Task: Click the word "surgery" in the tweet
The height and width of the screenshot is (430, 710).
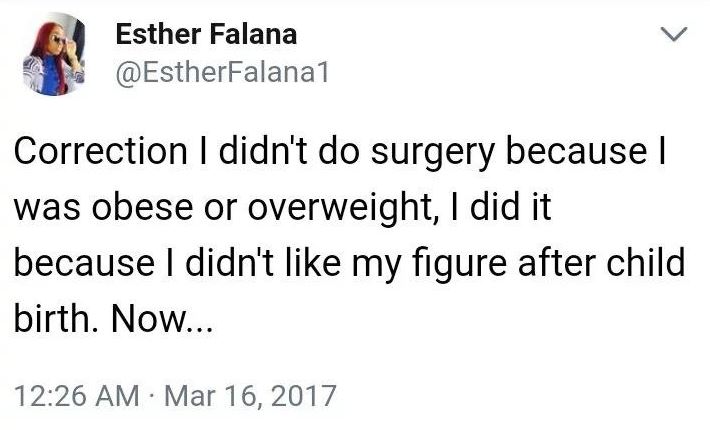Action: click(421, 152)
